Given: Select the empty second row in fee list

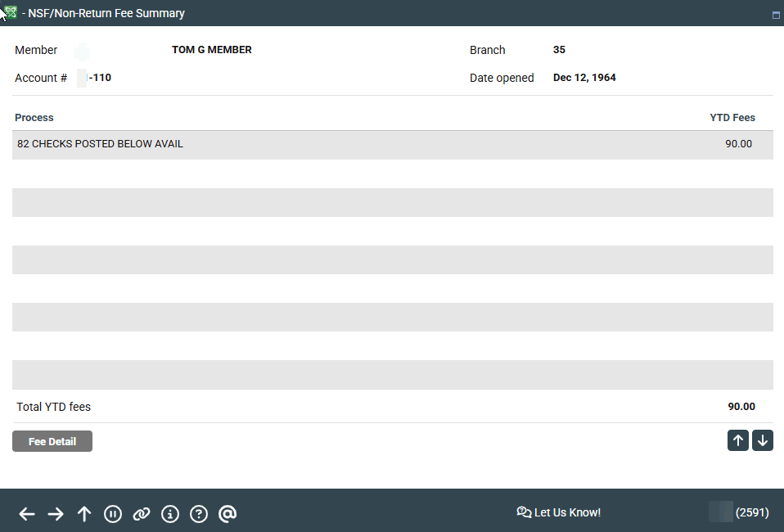Looking at the screenshot, I should click(x=393, y=174).
